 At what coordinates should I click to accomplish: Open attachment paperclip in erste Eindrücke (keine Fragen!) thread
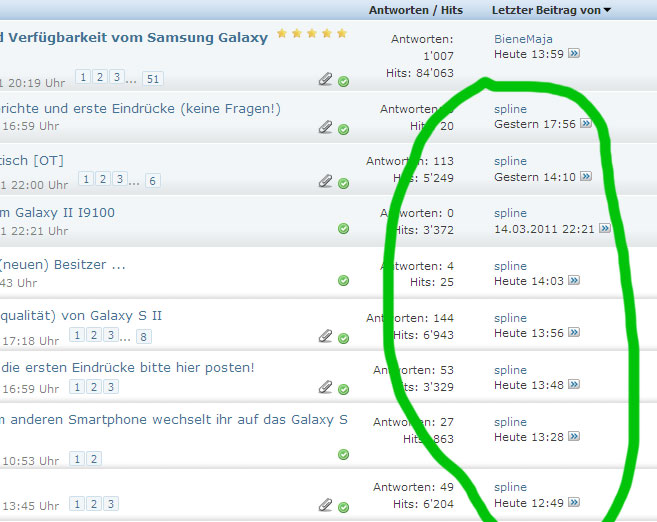[325, 127]
